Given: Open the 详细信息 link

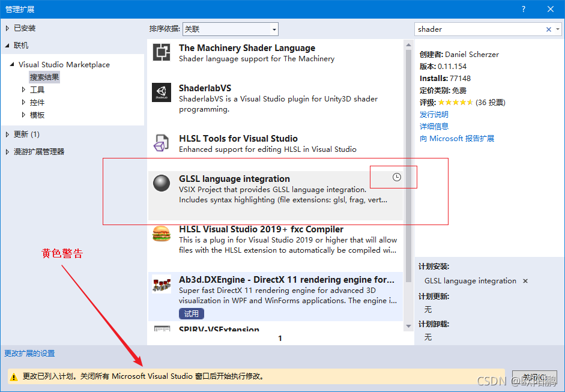Looking at the screenshot, I should (x=434, y=127).
